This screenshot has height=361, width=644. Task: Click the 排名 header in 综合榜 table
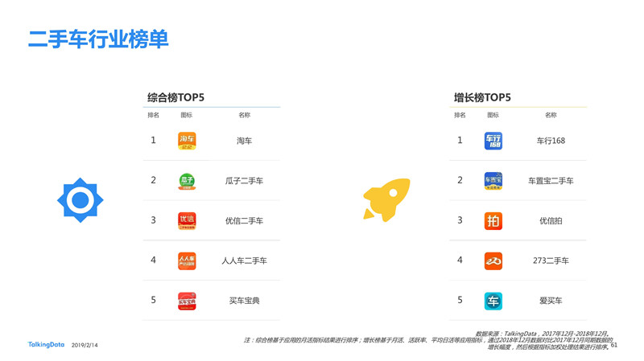point(153,115)
